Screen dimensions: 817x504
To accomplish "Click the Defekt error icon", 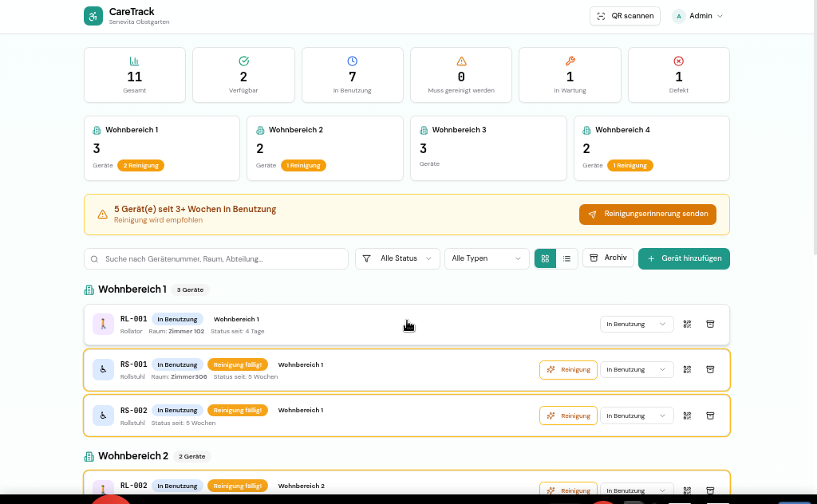I will tap(678, 61).
